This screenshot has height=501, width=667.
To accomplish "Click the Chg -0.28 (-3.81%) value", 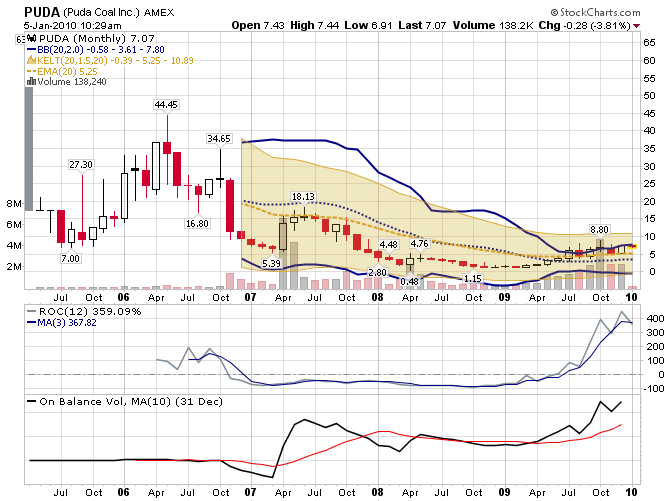I will (x=584, y=26).
